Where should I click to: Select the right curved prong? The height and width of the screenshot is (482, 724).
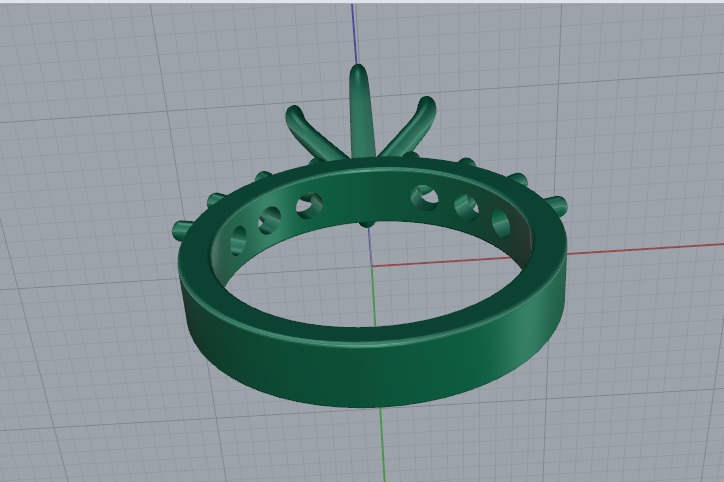tap(409, 128)
